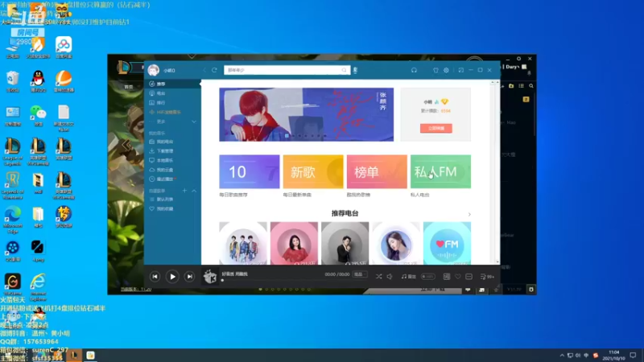
Task: Open the HiFi music sidebar item
Action: (x=172, y=112)
